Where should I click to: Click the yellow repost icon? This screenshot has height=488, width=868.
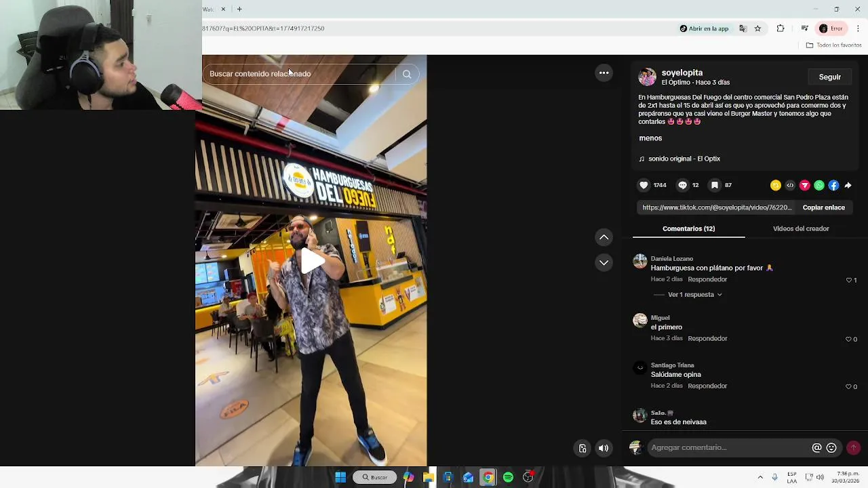tap(776, 185)
